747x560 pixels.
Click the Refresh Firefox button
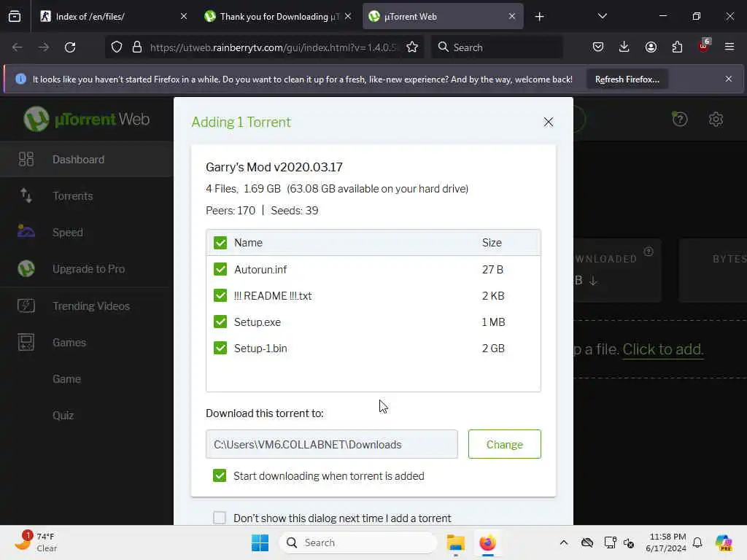tap(627, 79)
